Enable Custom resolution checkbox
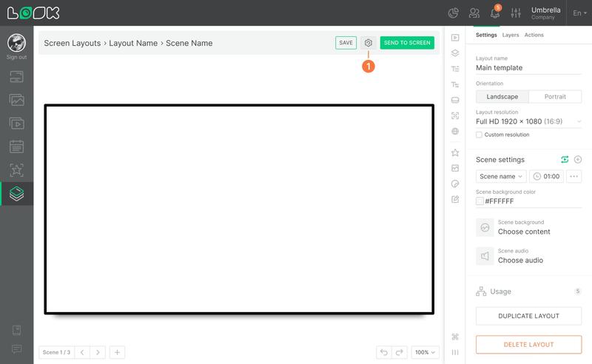Image resolution: width=592 pixels, height=364 pixels. coord(479,135)
